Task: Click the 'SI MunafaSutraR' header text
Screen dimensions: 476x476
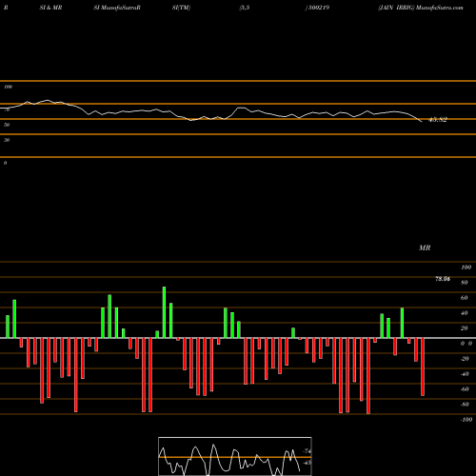Action: tap(117, 8)
